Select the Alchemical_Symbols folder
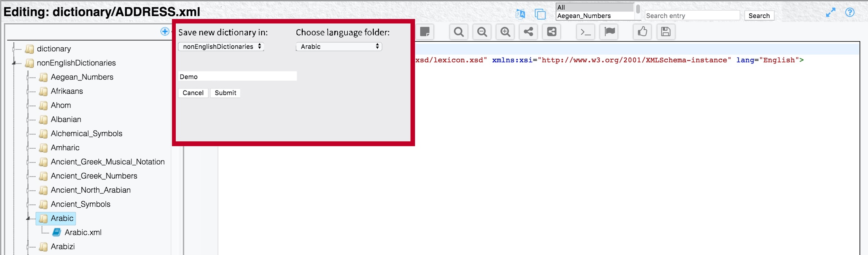This screenshot has width=868, height=255. (86, 133)
